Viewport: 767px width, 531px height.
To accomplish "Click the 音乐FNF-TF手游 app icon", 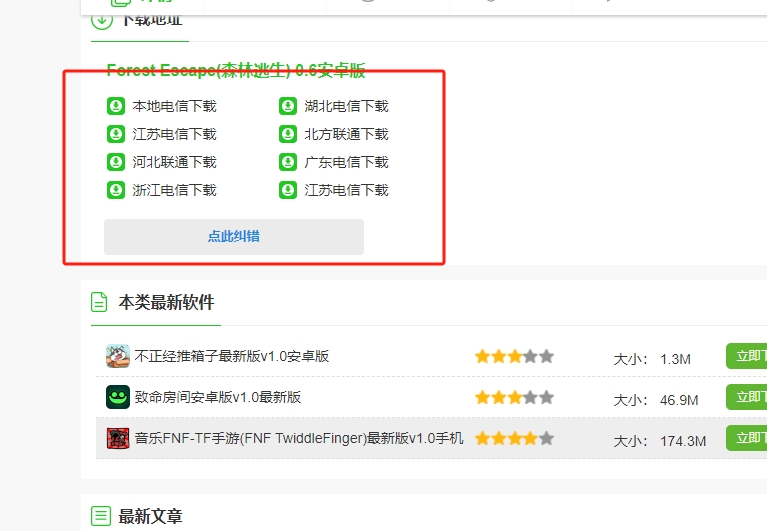I will tap(118, 438).
